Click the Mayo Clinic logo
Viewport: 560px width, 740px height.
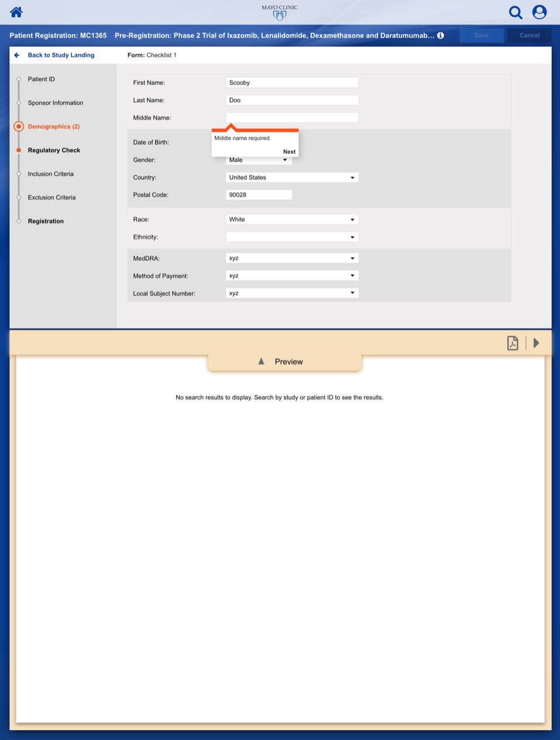point(280,12)
